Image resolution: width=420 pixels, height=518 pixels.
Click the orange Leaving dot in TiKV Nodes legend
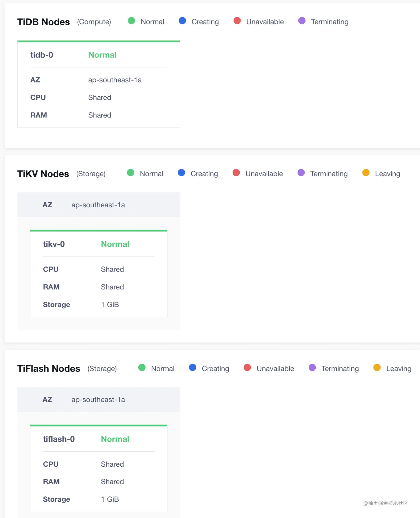tap(366, 173)
